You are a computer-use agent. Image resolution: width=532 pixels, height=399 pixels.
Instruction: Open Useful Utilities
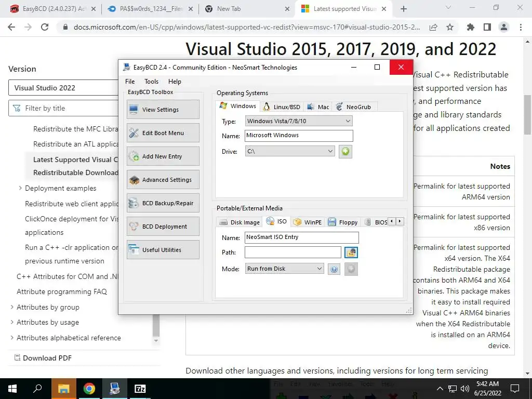(x=163, y=250)
